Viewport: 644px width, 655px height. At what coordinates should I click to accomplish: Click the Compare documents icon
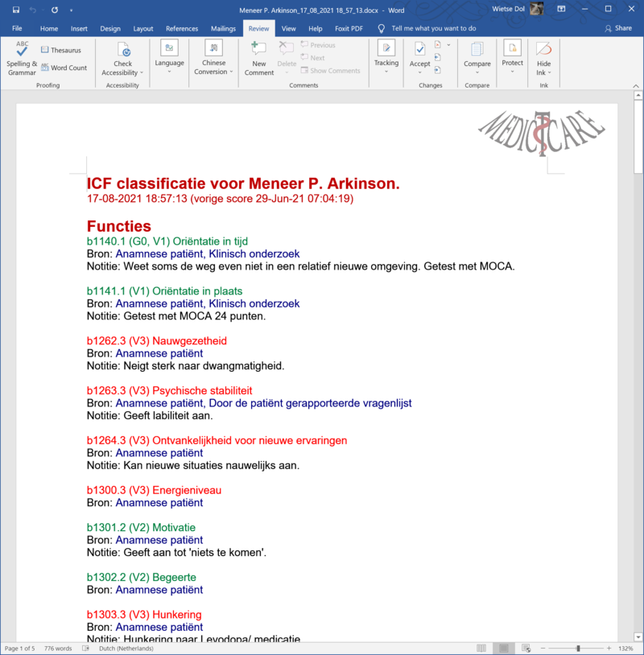[x=477, y=49]
